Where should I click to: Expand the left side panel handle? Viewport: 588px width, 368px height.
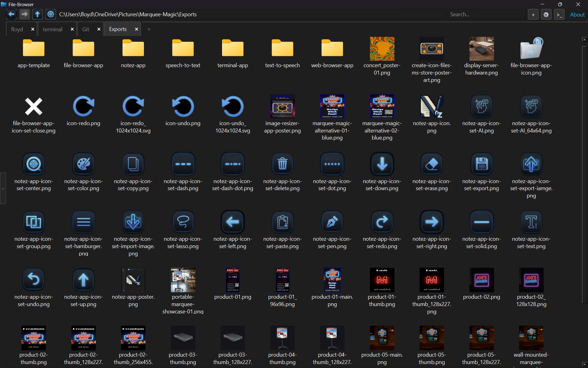pyautogui.click(x=3, y=188)
